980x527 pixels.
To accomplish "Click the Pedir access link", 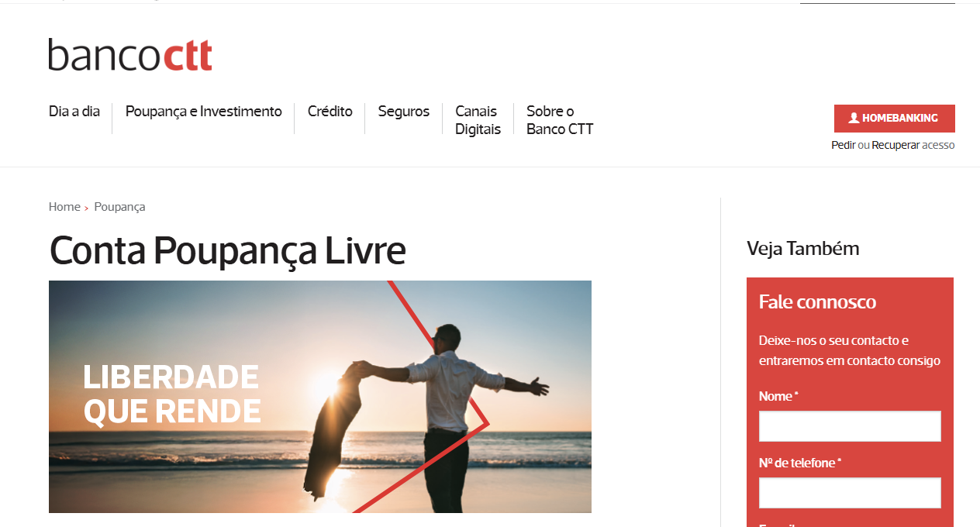I will [x=844, y=145].
